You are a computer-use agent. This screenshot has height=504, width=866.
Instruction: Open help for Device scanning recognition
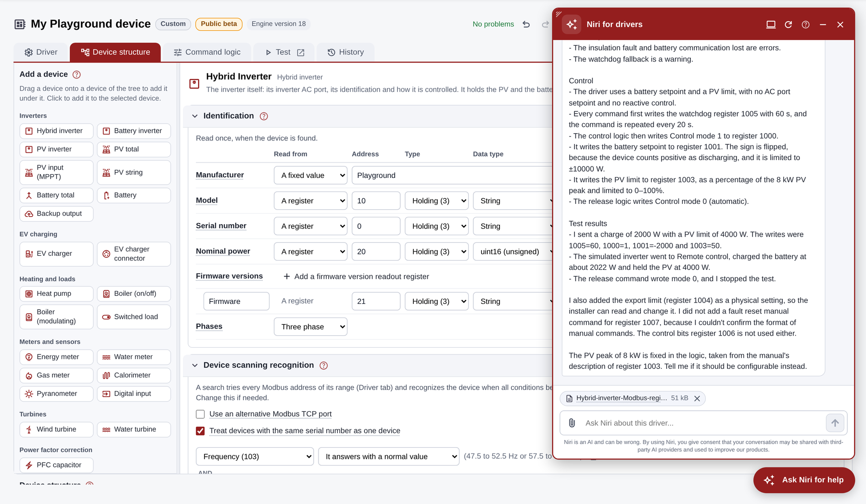point(324,365)
